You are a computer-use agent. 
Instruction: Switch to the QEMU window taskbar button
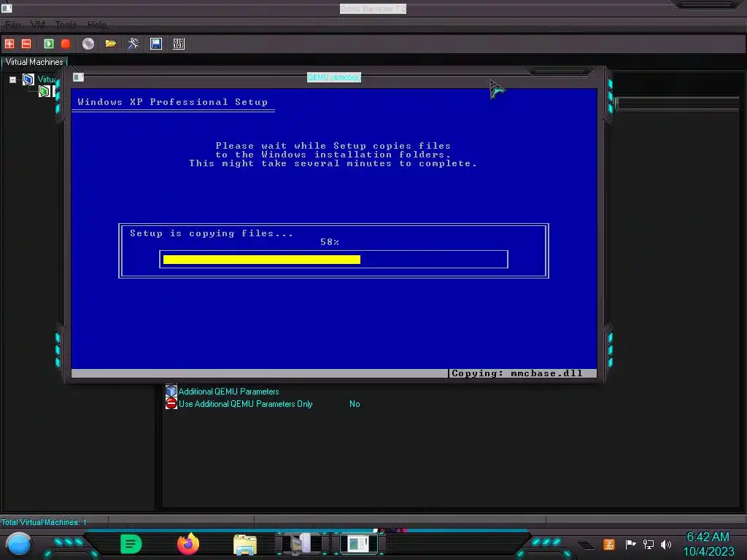tap(359, 543)
